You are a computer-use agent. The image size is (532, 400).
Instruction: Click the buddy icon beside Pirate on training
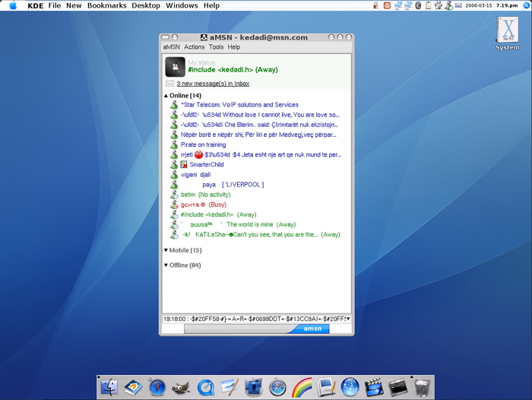pyautogui.click(x=174, y=144)
